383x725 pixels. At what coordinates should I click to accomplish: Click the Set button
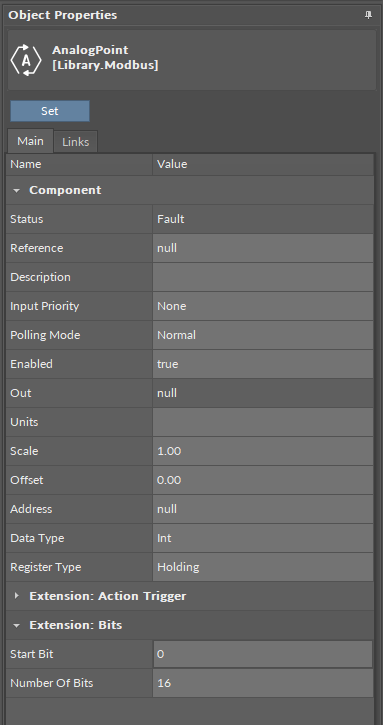point(50,111)
